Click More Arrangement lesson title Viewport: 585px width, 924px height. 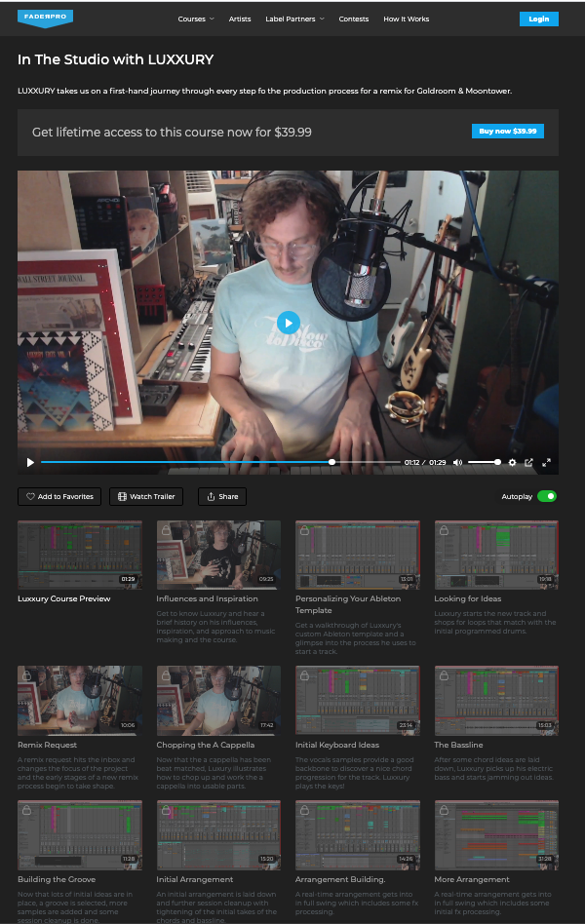(472, 879)
